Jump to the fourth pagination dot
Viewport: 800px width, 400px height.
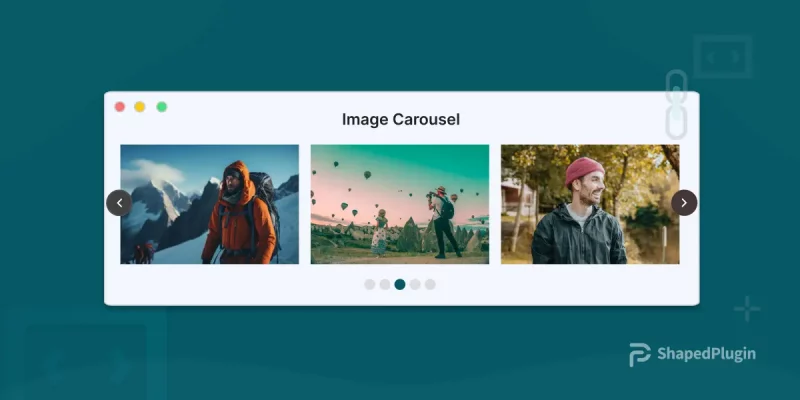coord(415,285)
